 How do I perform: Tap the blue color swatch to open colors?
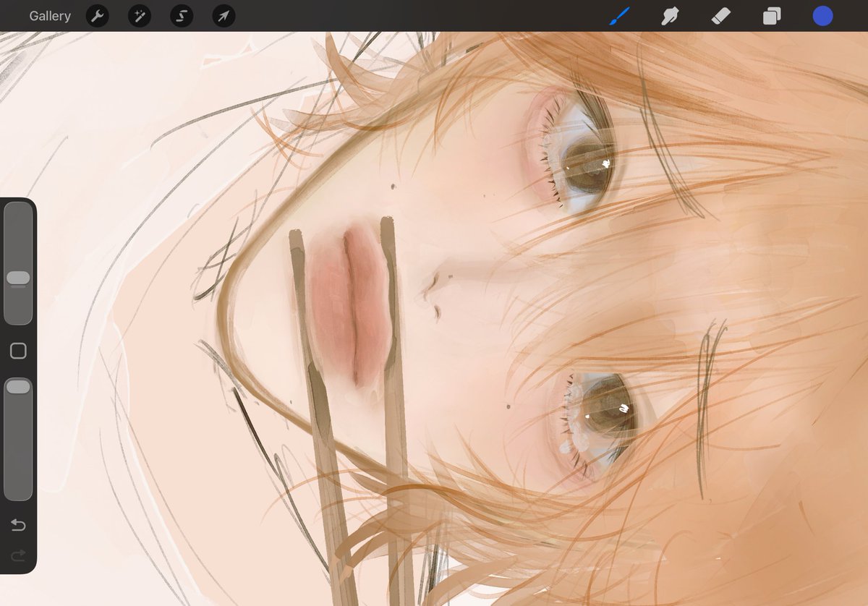click(822, 15)
